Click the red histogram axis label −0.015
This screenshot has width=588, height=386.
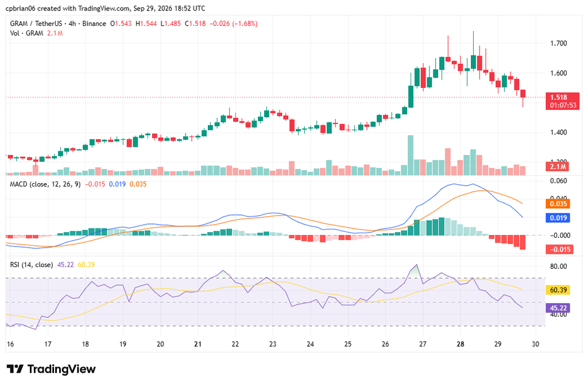[560, 249]
